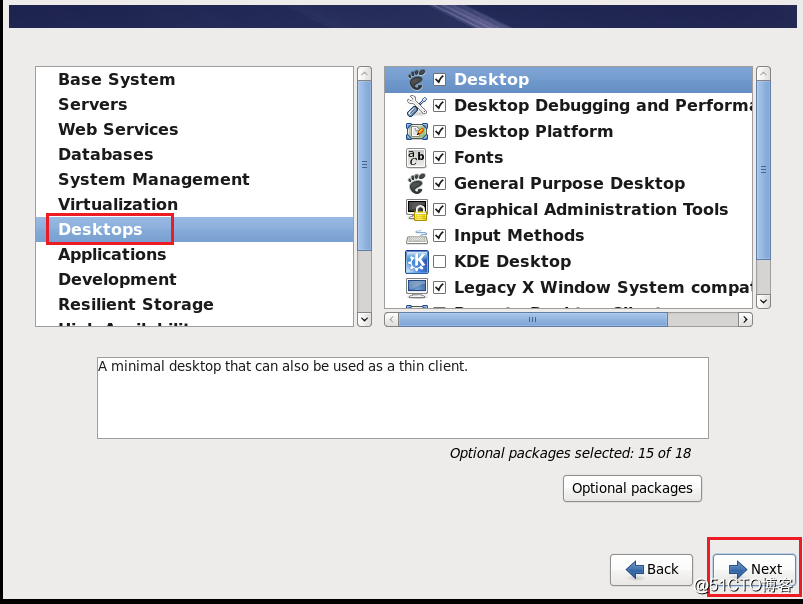Toggle the Input Methods checkbox

point(439,236)
